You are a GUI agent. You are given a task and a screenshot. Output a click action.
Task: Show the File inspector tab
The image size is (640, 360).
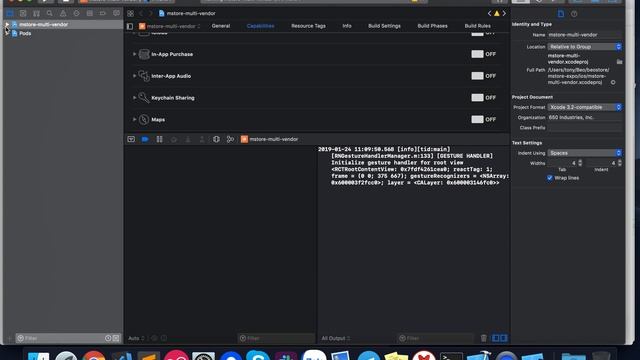click(x=561, y=14)
